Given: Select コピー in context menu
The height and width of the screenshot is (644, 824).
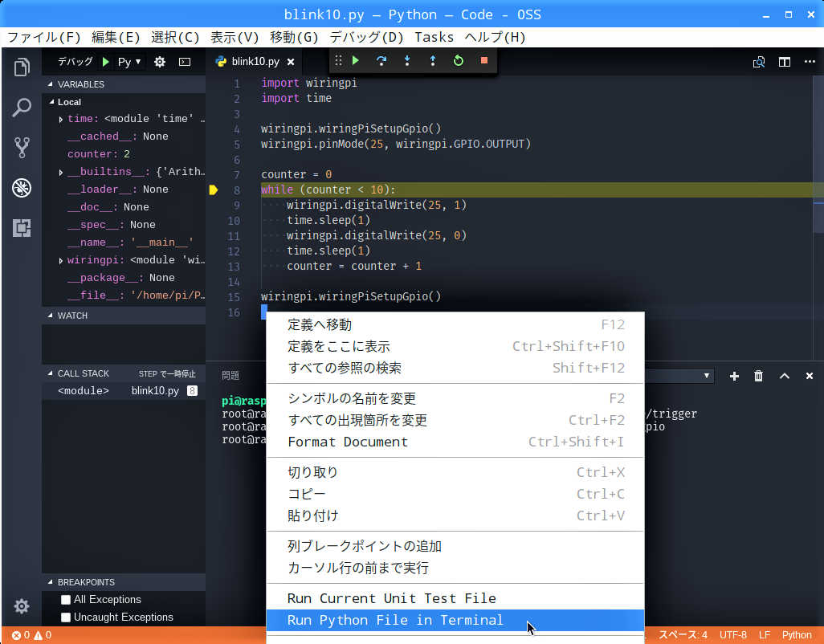Looking at the screenshot, I should pos(455,494).
